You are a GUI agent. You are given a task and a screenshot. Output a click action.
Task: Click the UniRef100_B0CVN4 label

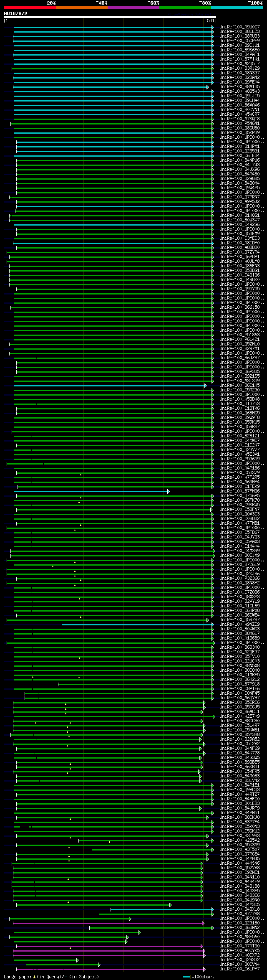coord(239,965)
